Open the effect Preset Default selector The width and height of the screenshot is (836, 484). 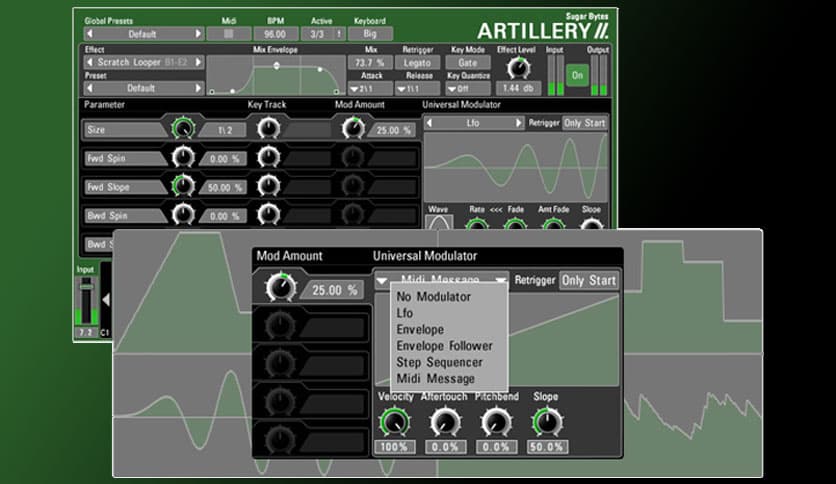144,88
